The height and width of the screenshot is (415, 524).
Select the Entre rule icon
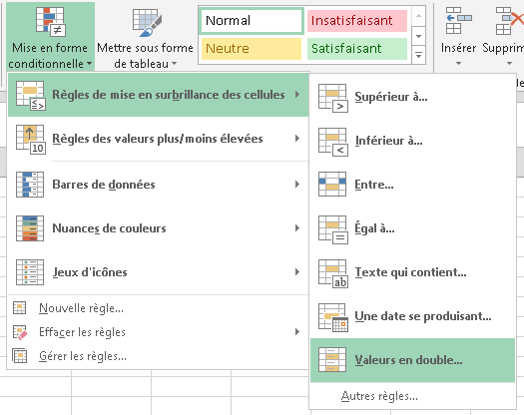pos(332,184)
